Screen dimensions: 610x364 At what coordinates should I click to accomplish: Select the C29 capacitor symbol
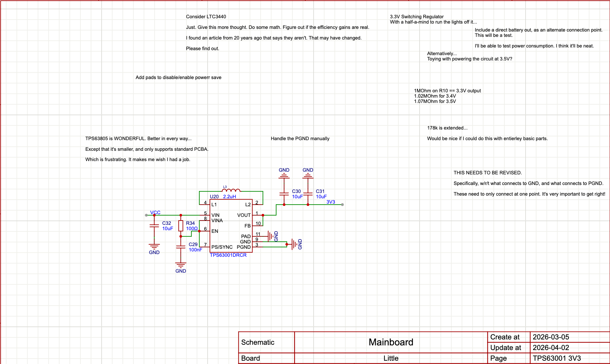(x=181, y=247)
